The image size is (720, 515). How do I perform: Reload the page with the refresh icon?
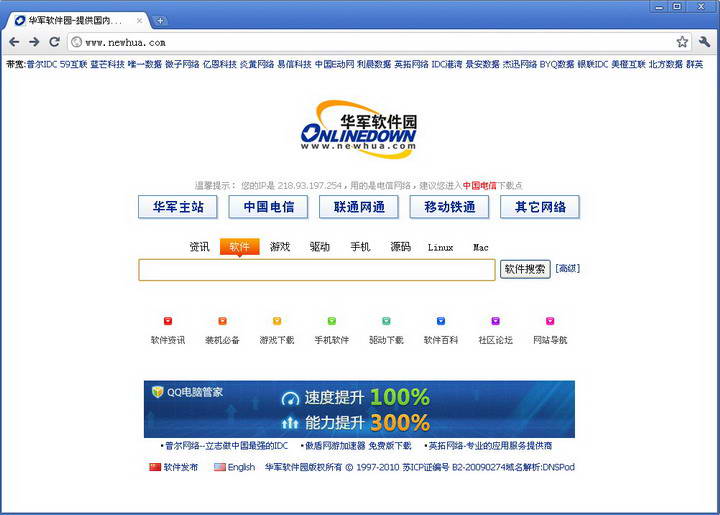click(x=54, y=42)
